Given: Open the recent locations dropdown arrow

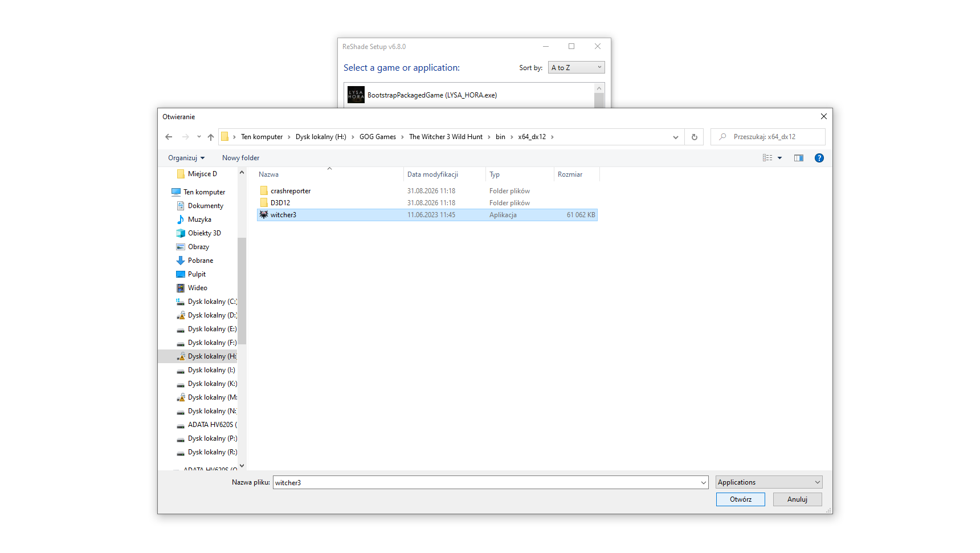Looking at the screenshot, I should tap(199, 137).
